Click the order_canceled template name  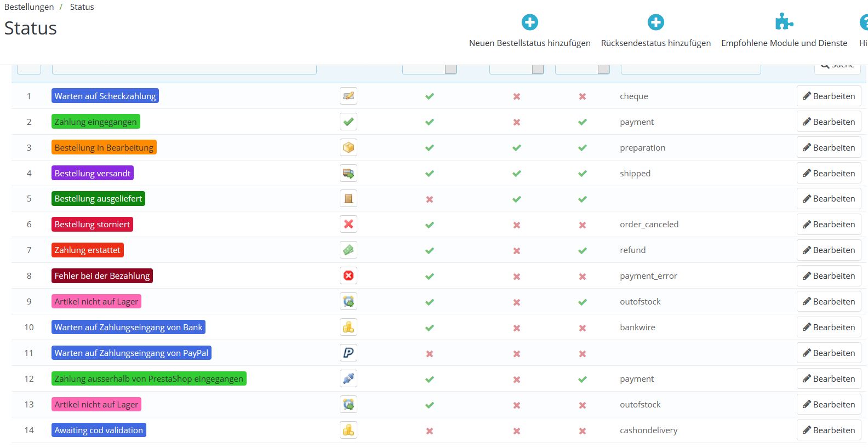(x=649, y=224)
